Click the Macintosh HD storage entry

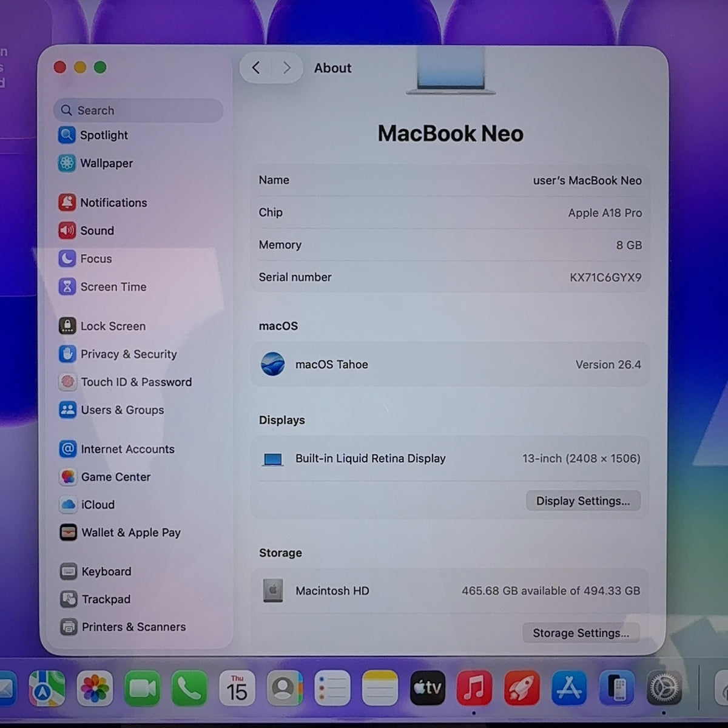(450, 591)
